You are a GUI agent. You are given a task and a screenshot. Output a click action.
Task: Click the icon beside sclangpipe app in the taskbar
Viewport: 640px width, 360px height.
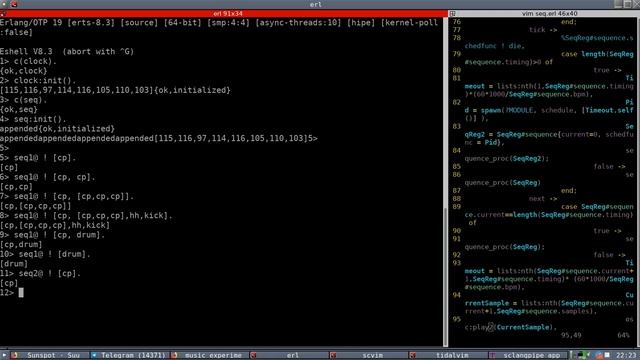click(x=493, y=355)
